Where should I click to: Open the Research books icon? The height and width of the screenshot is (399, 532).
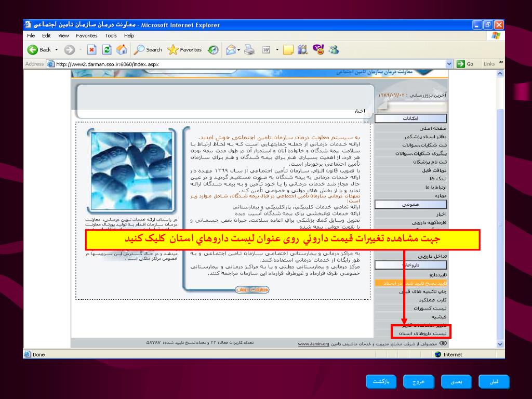(303, 50)
